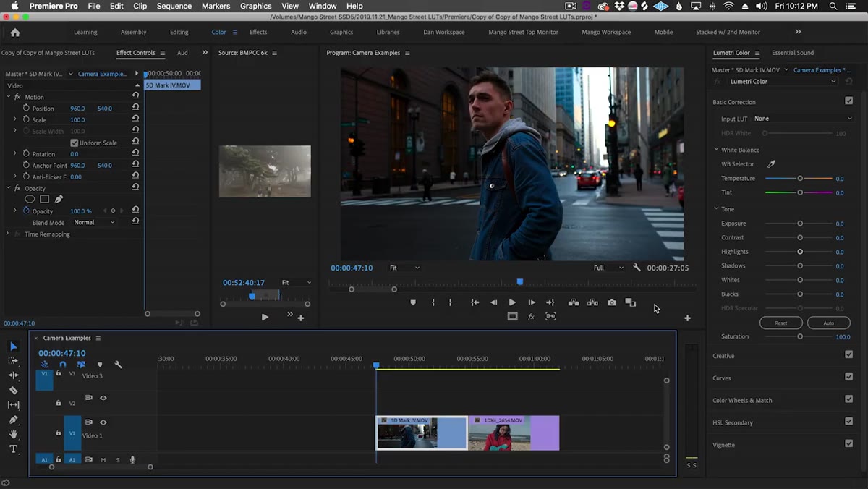868x489 pixels.
Task: Toggle the Vignette section checkbox
Action: 848,444
